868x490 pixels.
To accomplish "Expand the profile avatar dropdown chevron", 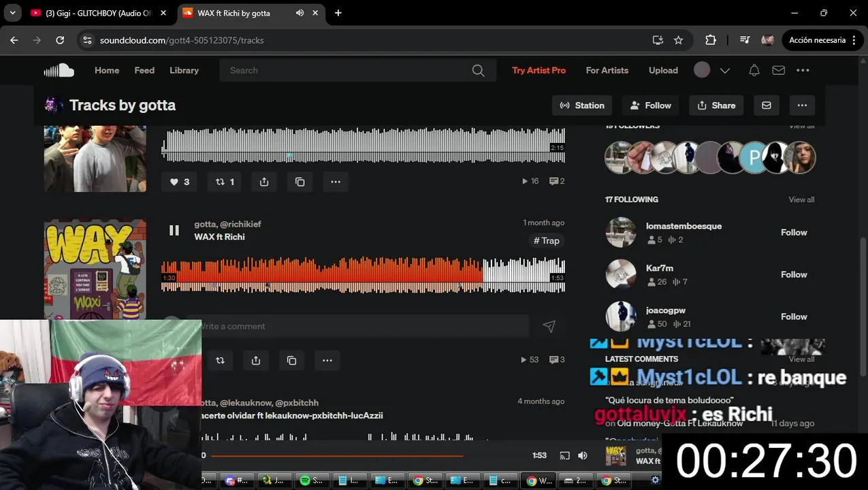I will point(725,70).
